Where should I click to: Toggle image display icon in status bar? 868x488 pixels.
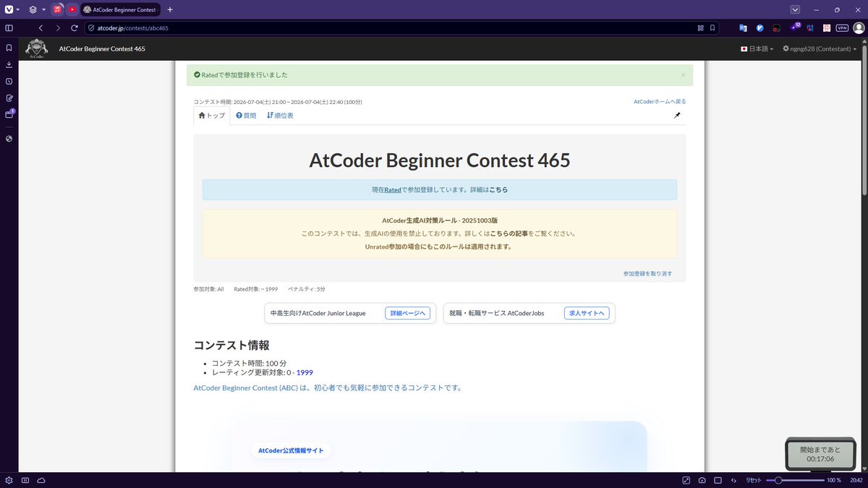718,480
